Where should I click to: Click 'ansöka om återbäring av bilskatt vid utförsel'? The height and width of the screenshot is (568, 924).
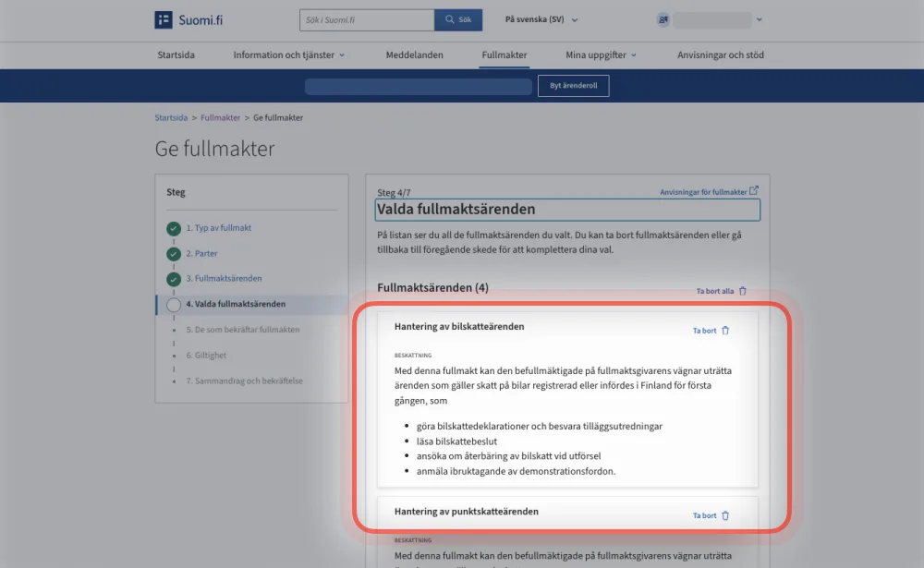click(x=508, y=456)
